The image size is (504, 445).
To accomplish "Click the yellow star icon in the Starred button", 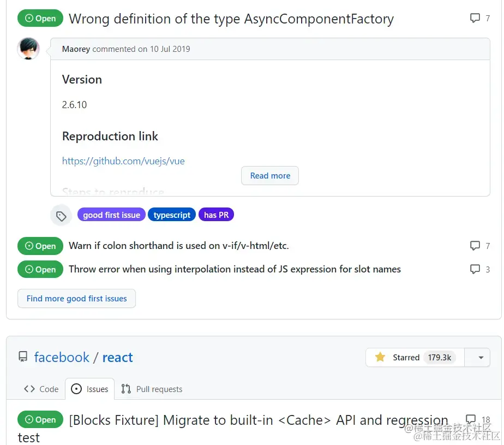I will pos(380,357).
